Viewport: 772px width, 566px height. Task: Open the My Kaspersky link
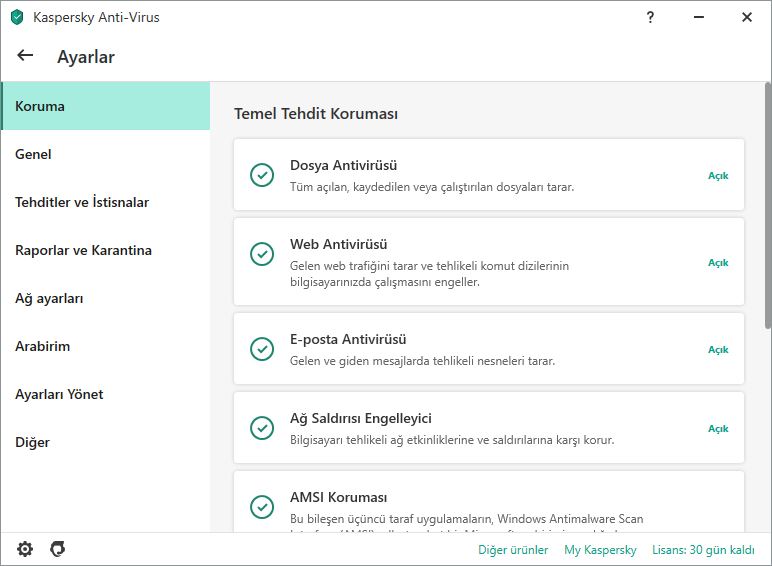coord(600,550)
